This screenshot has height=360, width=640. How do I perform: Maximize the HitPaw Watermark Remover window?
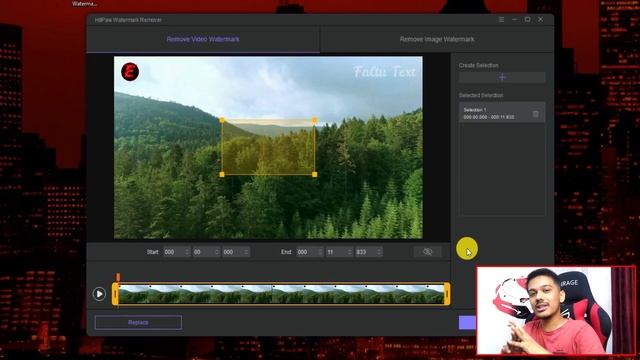527,20
